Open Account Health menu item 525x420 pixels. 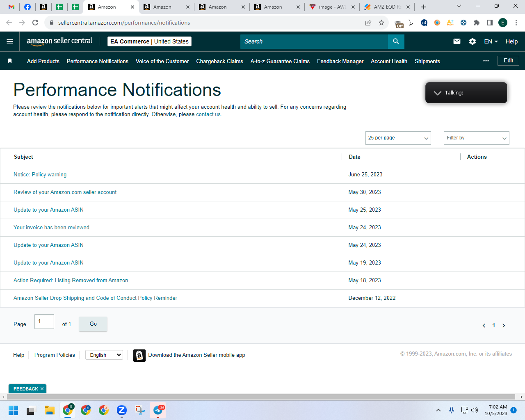[x=389, y=61]
